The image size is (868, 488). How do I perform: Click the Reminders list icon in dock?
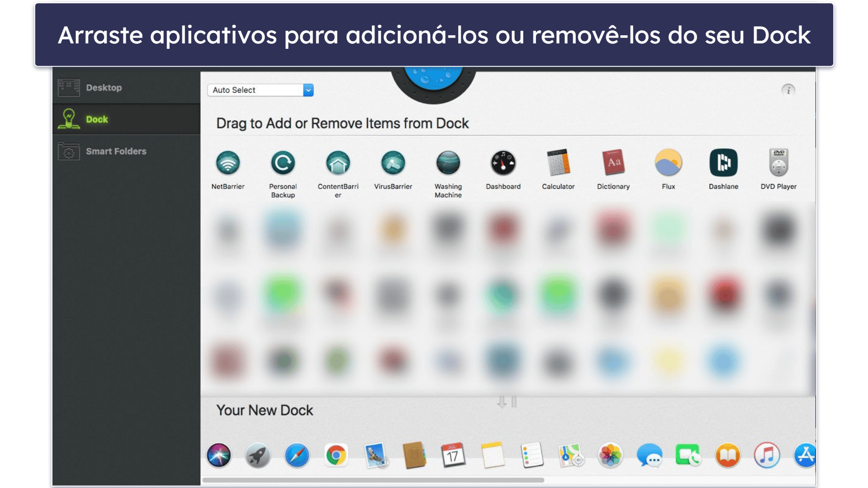[532, 455]
